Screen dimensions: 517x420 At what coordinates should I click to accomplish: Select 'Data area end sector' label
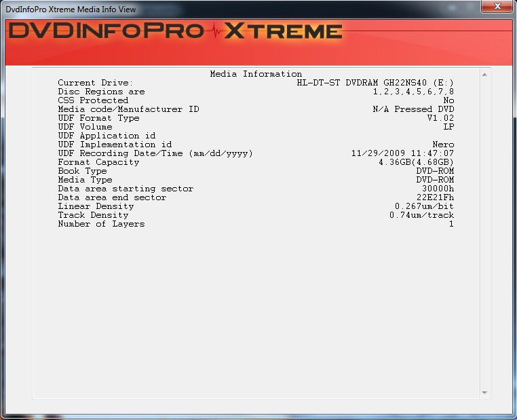pyautogui.click(x=112, y=198)
